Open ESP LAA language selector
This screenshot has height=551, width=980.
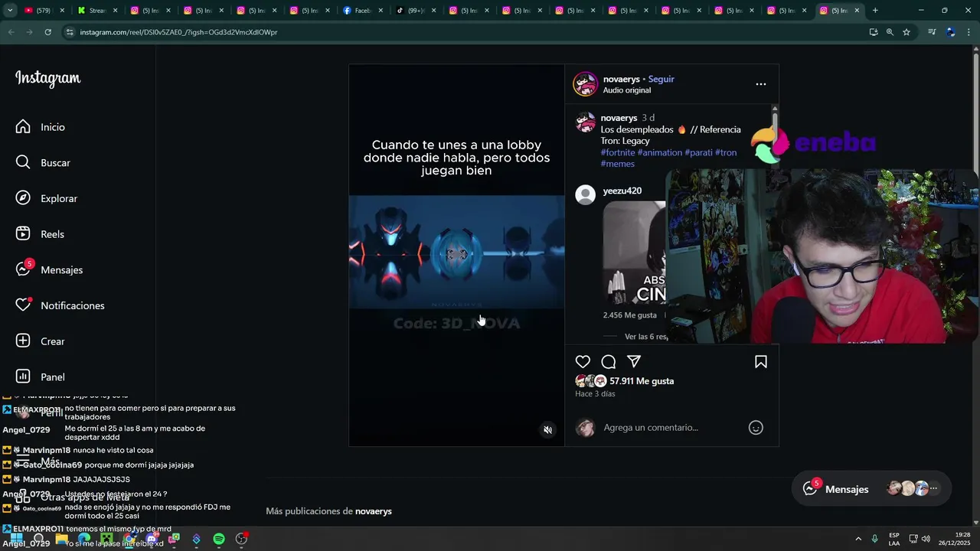pos(894,539)
